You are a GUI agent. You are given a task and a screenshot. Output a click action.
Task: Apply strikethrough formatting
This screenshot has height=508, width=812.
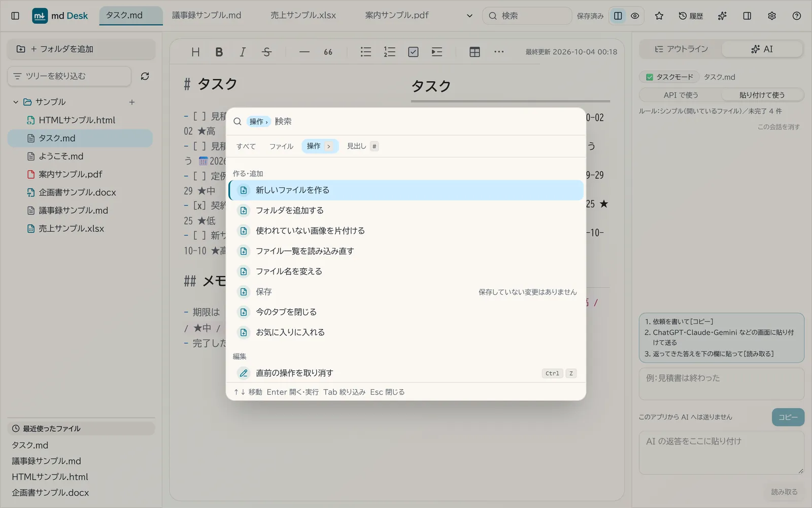(x=266, y=52)
